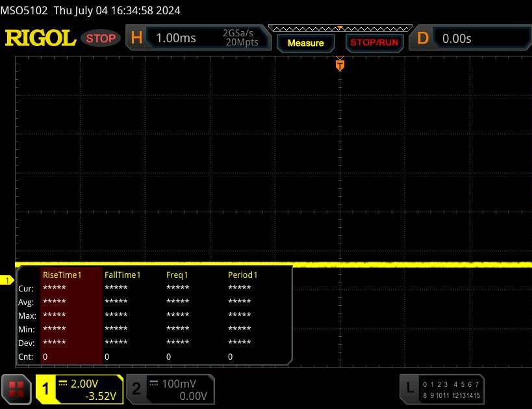This screenshot has height=409, width=532.
Task: Open the 1.00ms horizontal timebase setting
Action: click(176, 38)
